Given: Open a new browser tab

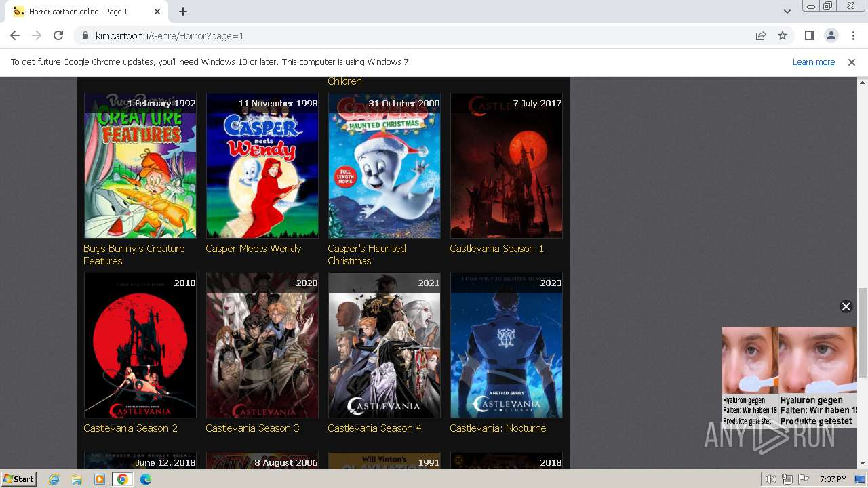Looking at the screenshot, I should click(x=183, y=12).
